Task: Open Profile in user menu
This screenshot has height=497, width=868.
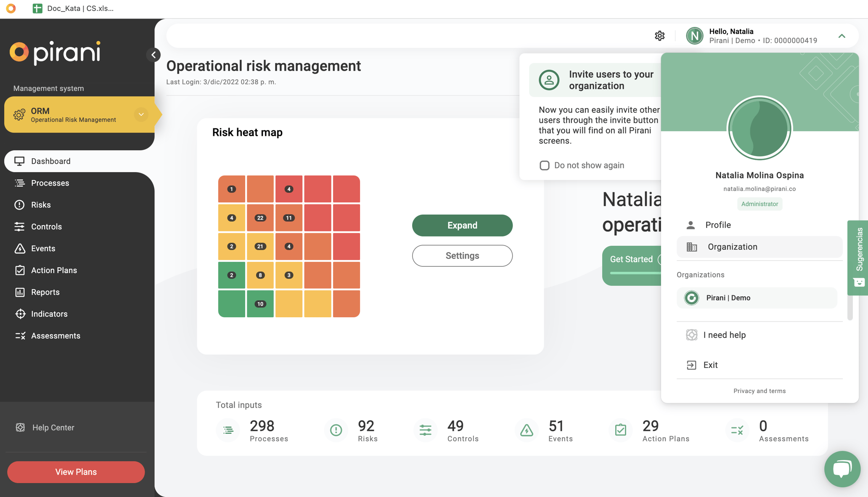Action: tap(759, 225)
